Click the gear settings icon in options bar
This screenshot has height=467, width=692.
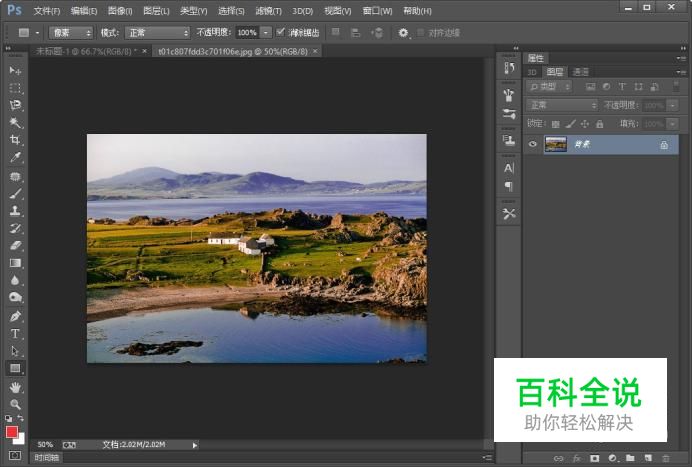tap(404, 32)
